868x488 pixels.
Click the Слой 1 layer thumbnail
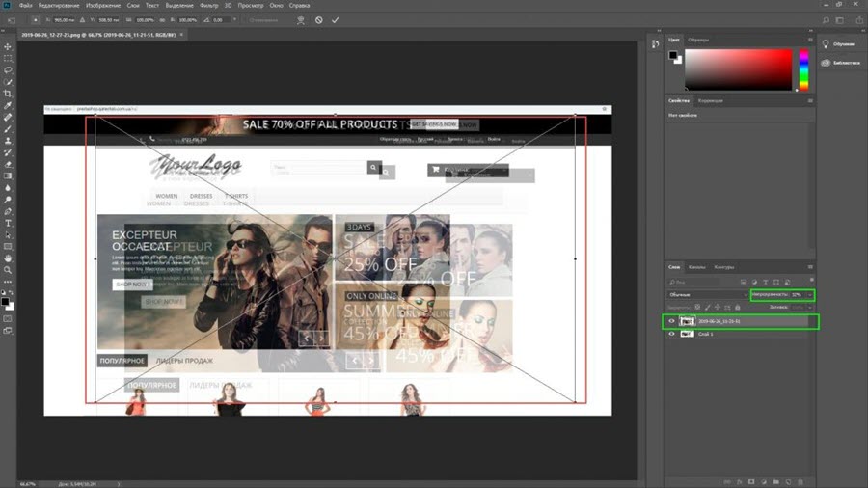pyautogui.click(x=687, y=334)
